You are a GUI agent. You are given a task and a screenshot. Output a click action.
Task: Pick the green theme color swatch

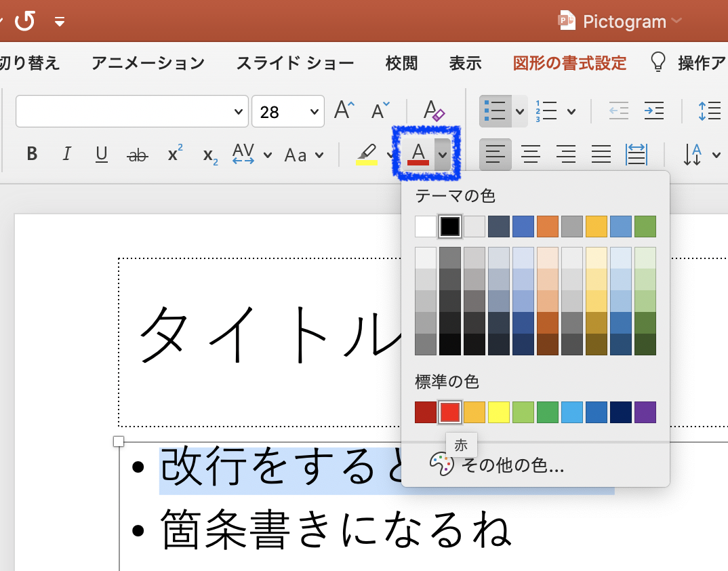click(x=645, y=227)
